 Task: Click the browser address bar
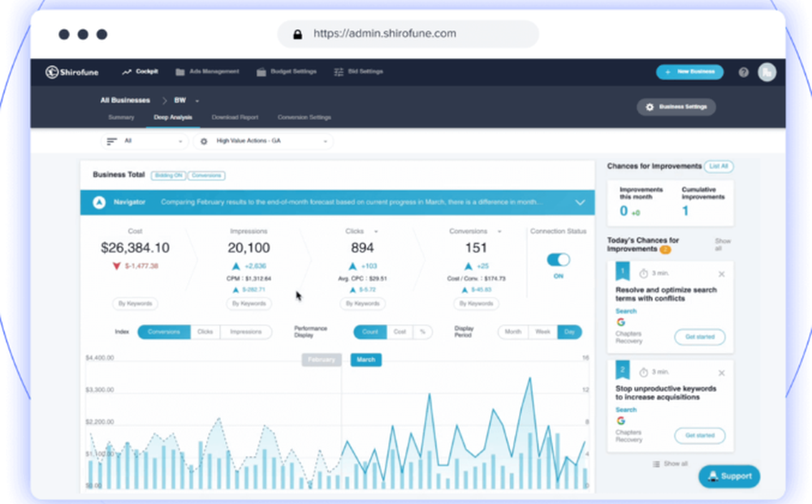(408, 34)
